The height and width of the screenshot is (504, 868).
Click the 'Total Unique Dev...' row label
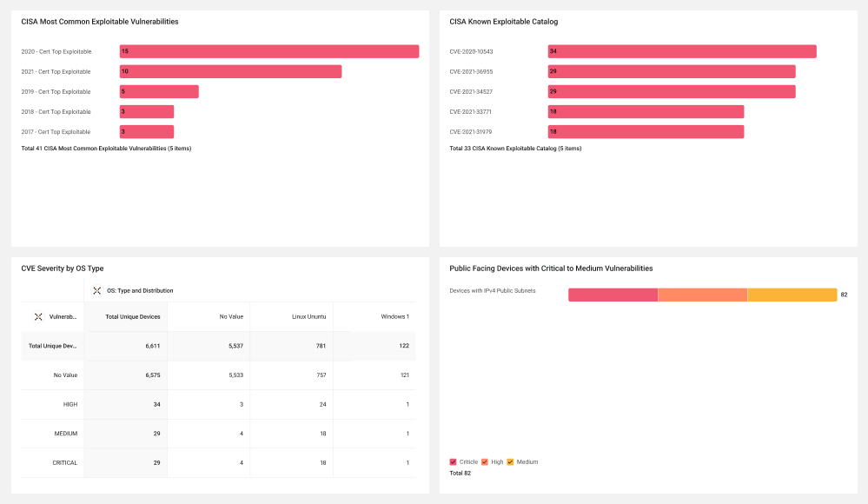coord(53,346)
